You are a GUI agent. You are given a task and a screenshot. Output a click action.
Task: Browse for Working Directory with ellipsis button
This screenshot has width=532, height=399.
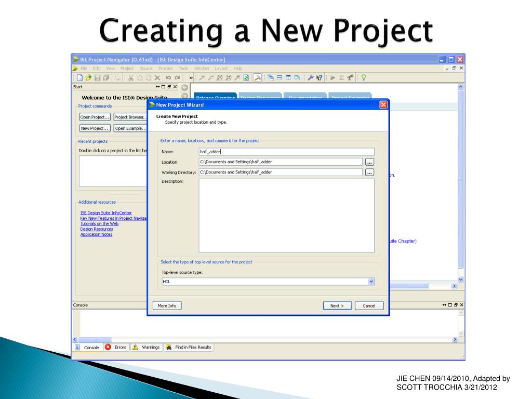(x=369, y=172)
